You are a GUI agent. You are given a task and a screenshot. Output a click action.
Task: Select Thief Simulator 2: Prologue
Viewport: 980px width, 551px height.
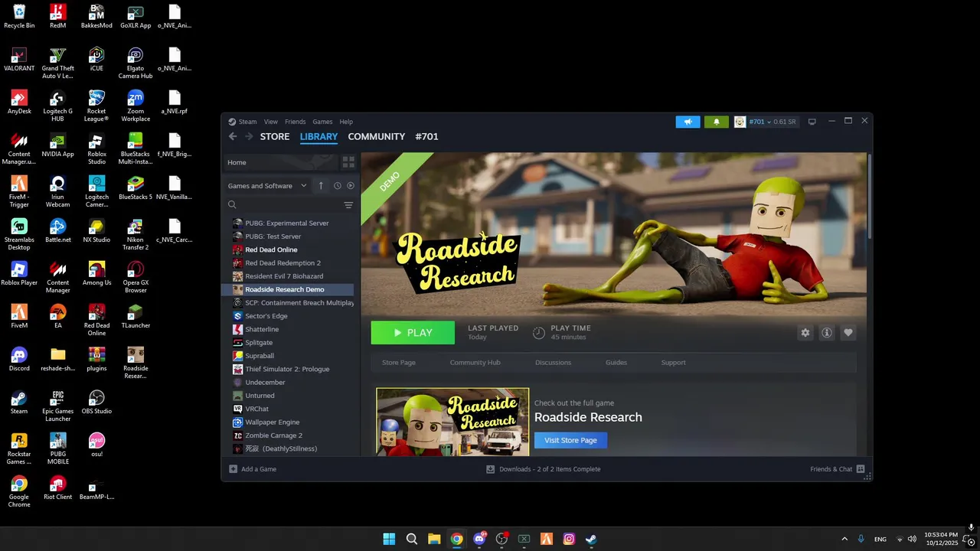coord(287,369)
